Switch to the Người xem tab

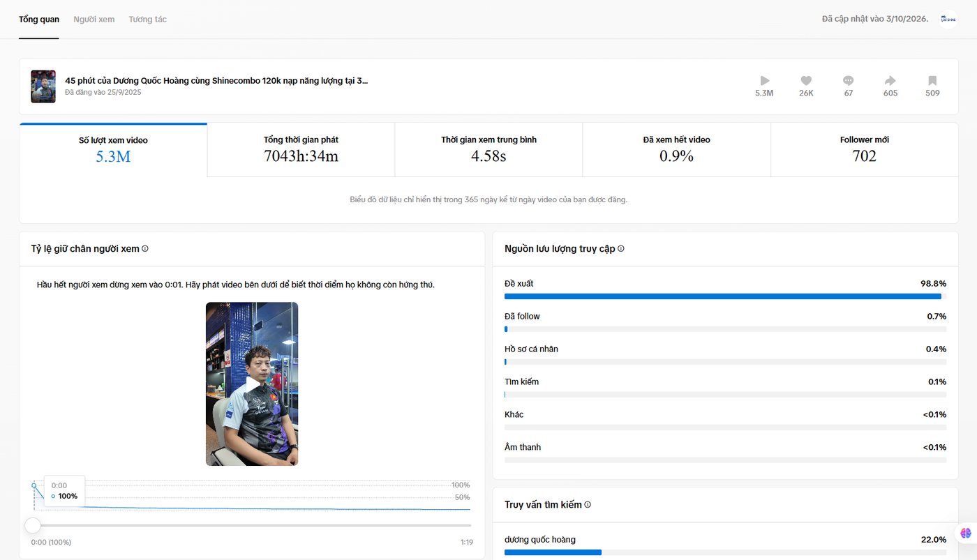coord(94,20)
